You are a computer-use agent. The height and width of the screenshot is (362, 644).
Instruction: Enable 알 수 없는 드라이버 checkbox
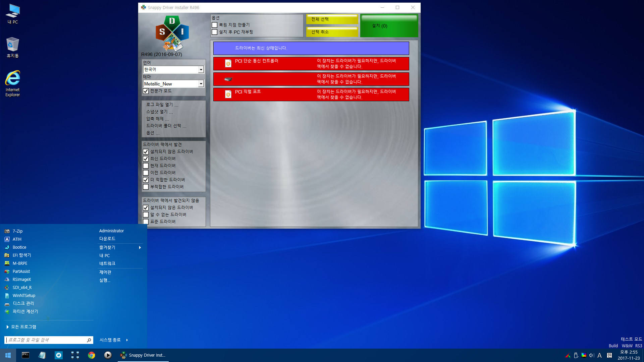[x=146, y=215]
